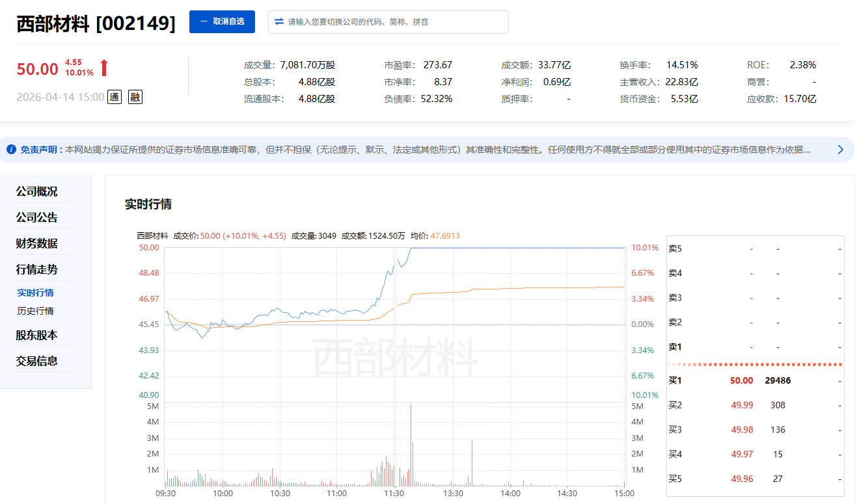Click the 11:30 marker on the chart time axis
The height and width of the screenshot is (504, 855).
(x=394, y=494)
